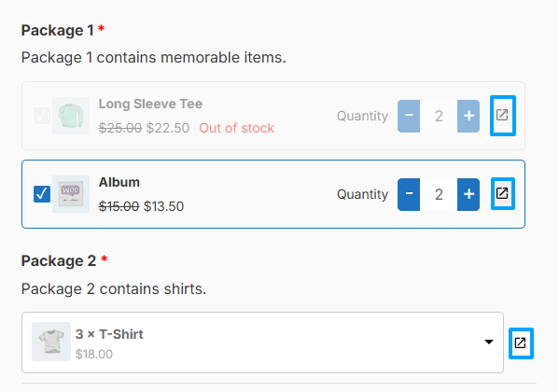Increase Long Sleeve Tee quantity plus
The image size is (559, 392).
(468, 116)
